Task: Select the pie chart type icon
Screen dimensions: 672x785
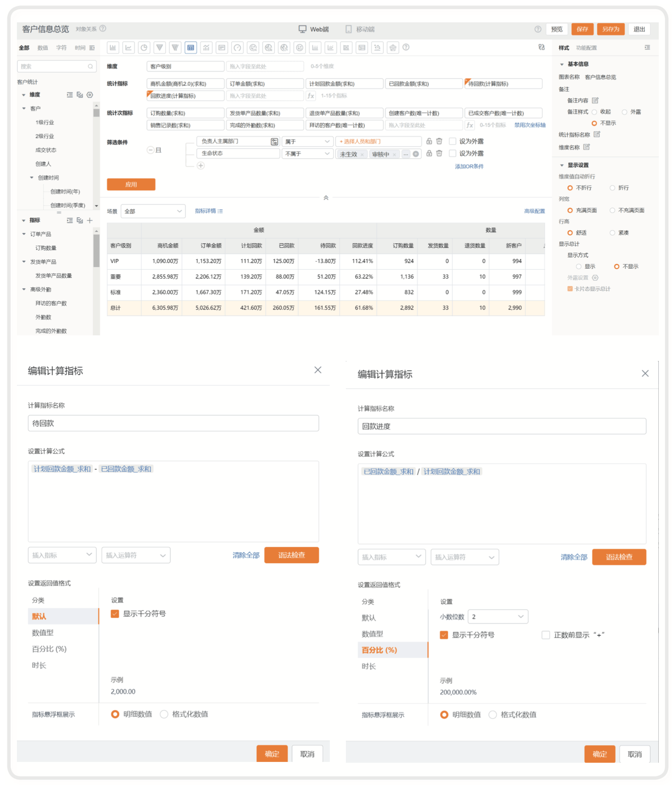Action: (144, 47)
